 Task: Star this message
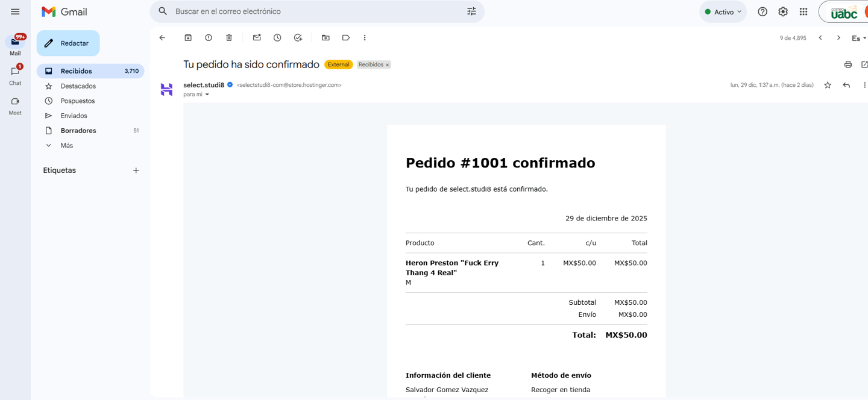[828, 86]
